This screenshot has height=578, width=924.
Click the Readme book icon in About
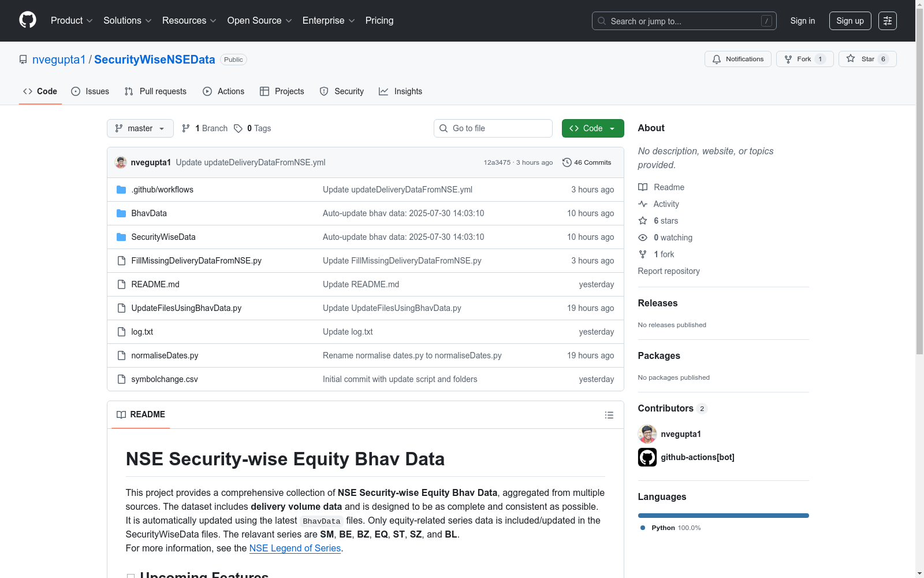click(643, 187)
